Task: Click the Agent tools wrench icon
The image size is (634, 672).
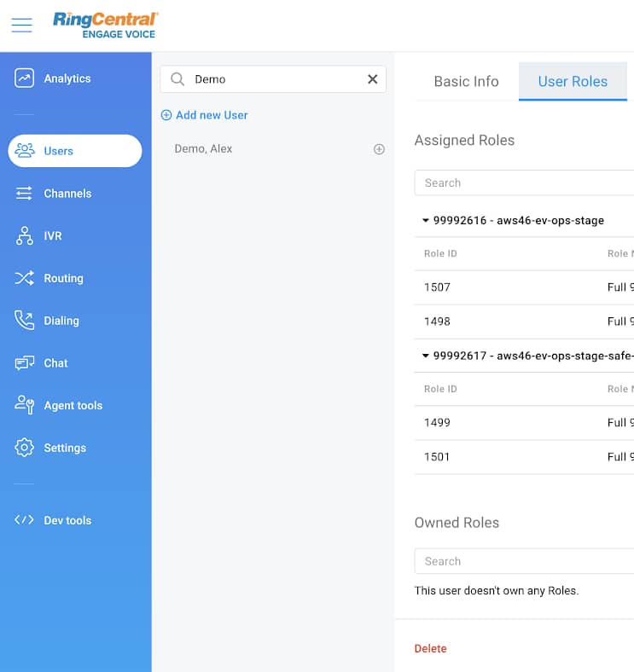Action: coord(25,405)
